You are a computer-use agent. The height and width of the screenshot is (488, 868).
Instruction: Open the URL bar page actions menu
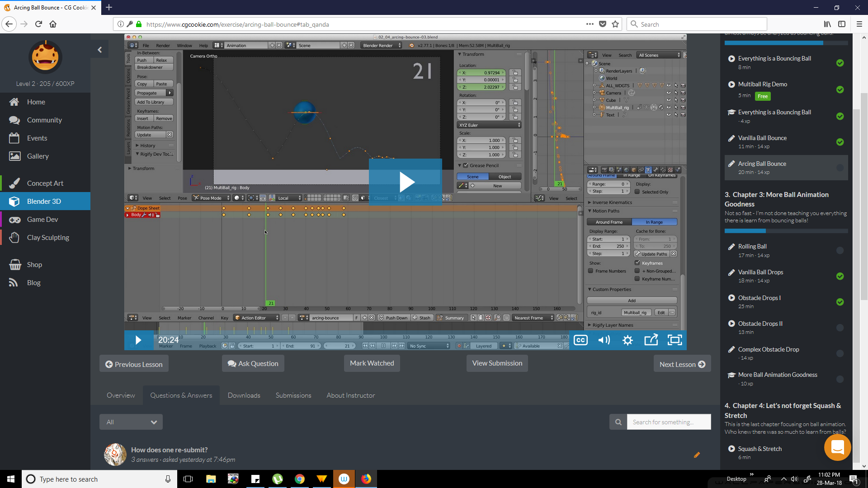tap(590, 24)
